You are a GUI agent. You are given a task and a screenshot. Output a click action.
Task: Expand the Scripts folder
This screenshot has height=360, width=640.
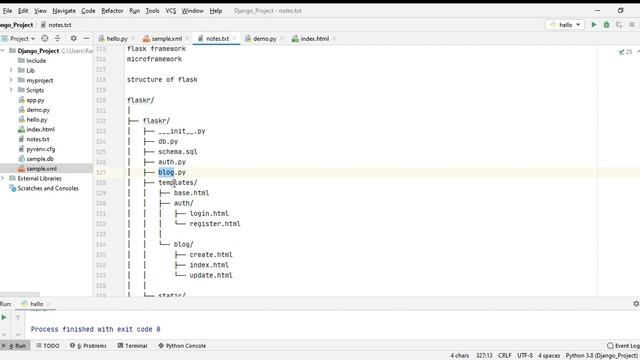pos(11,90)
